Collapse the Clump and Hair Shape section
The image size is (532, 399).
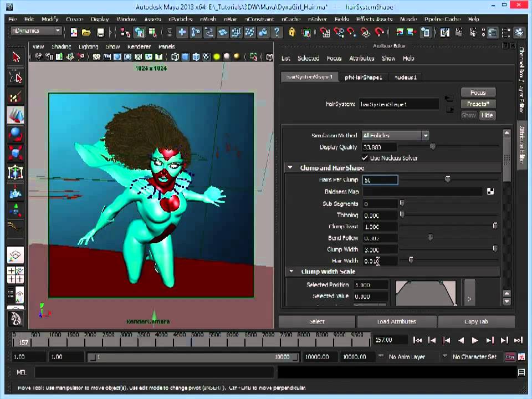click(x=290, y=167)
